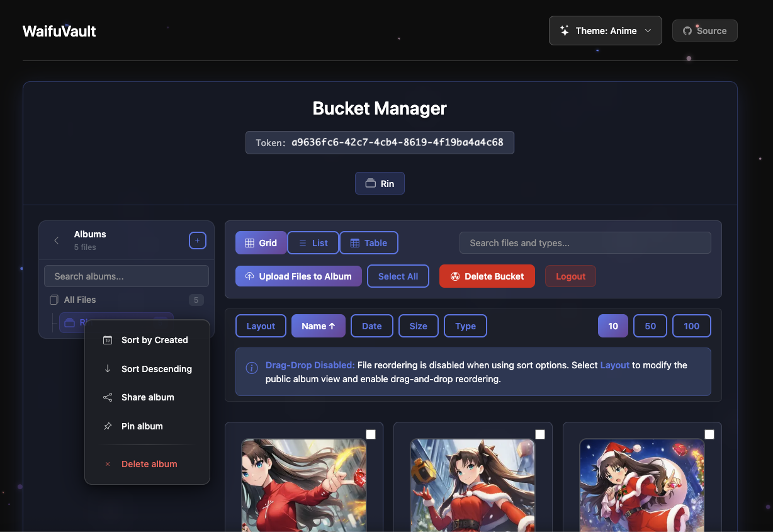The image size is (773, 532).
Task: Set page size to 100
Action: [x=692, y=326]
